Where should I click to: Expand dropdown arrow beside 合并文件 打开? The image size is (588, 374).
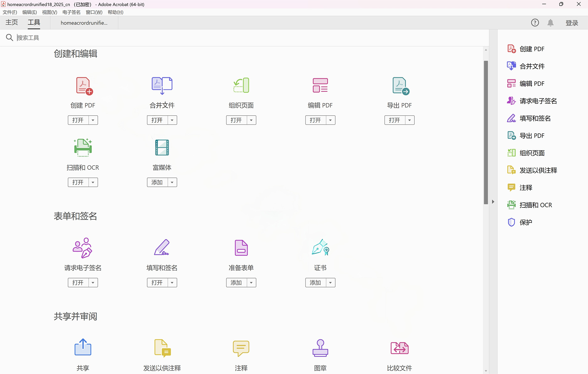172,120
